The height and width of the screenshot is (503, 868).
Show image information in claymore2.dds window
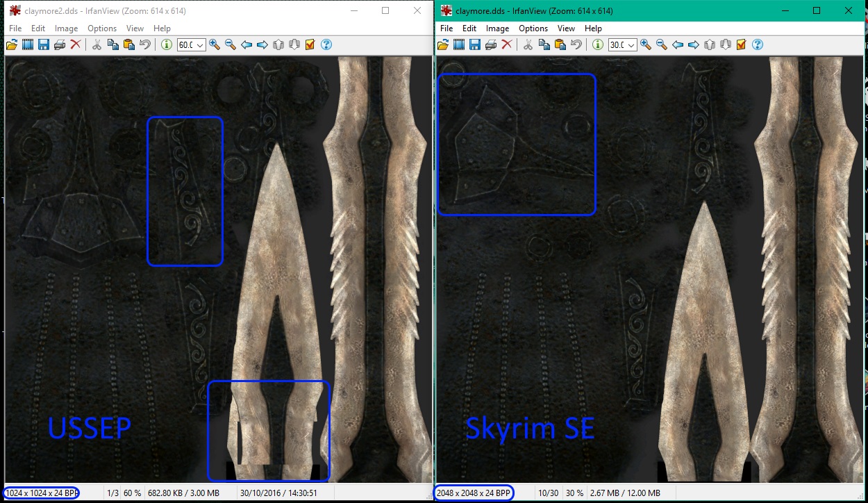click(x=166, y=44)
